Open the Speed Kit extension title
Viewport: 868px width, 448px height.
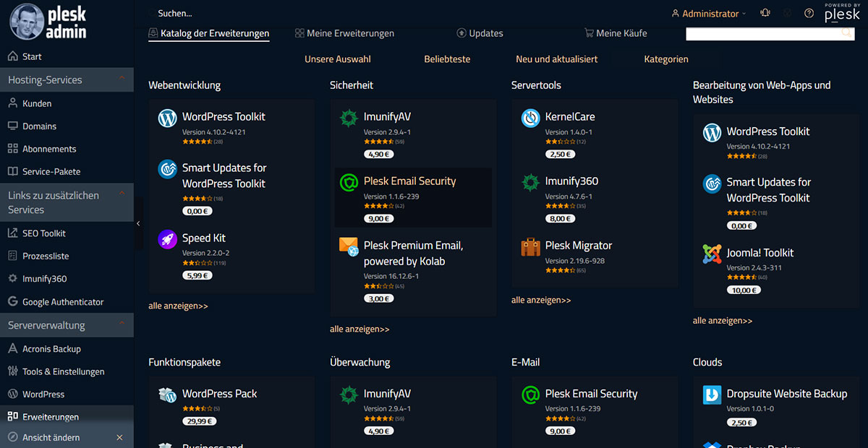click(204, 238)
